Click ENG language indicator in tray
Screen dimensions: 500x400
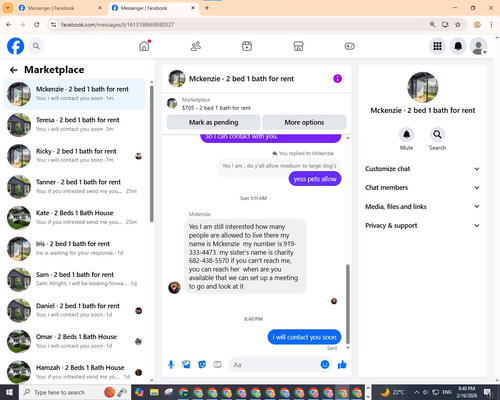pyautogui.click(x=447, y=392)
